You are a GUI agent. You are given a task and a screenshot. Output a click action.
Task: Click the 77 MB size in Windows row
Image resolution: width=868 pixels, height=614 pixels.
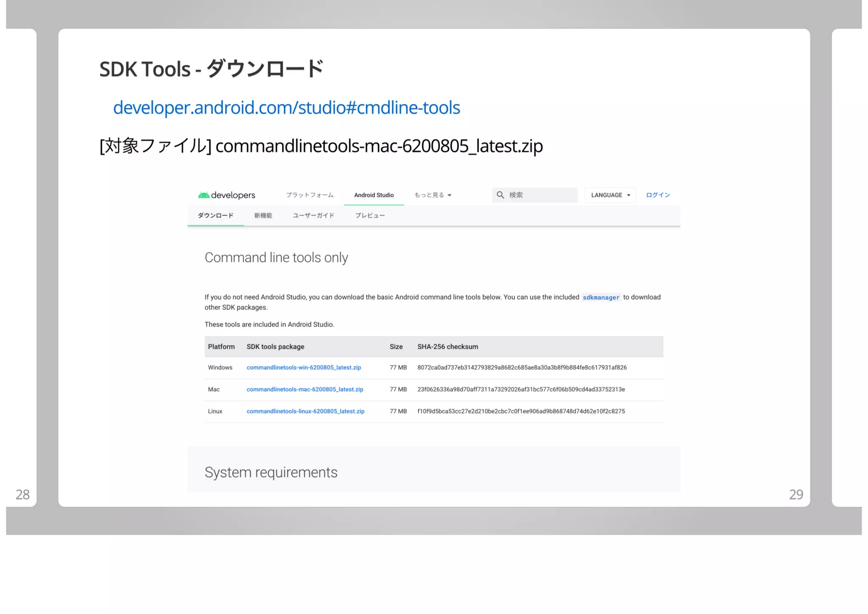(x=398, y=367)
